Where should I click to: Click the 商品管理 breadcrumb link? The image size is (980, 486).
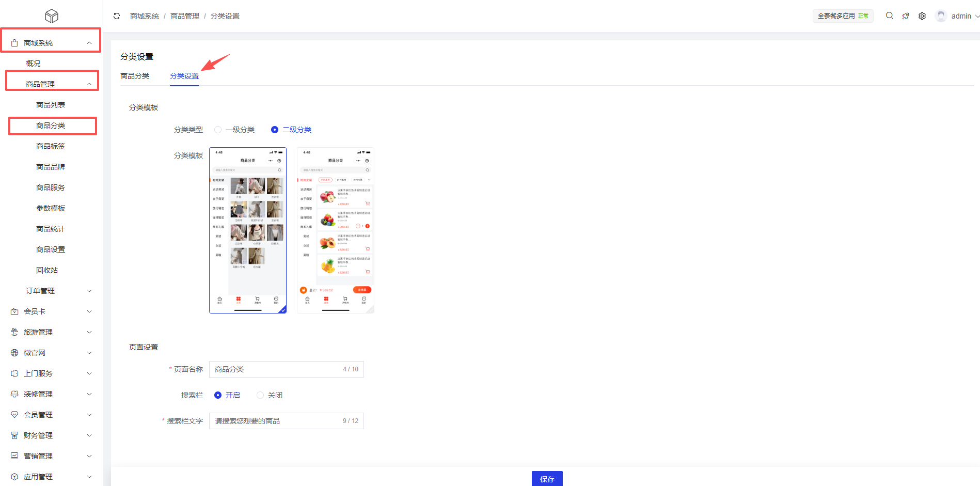coord(184,16)
